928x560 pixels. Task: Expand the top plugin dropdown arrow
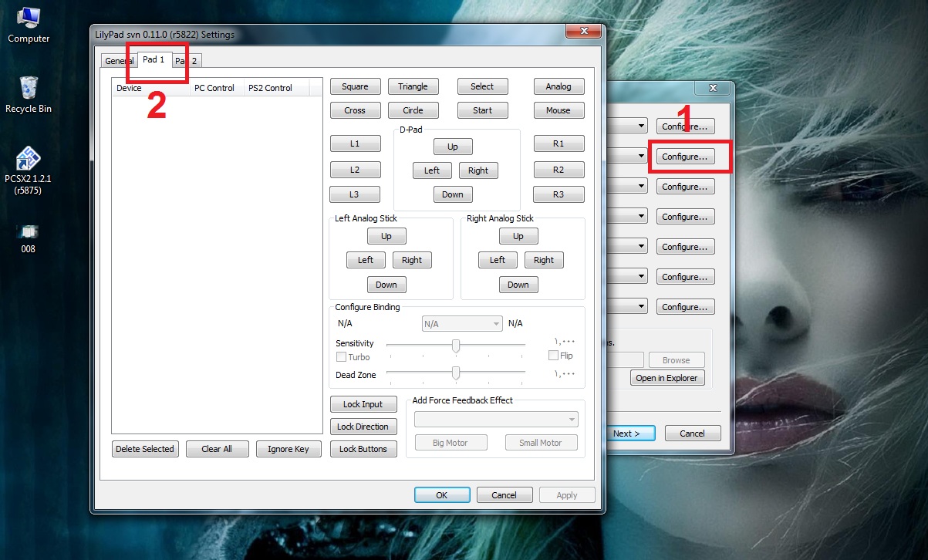(641, 126)
